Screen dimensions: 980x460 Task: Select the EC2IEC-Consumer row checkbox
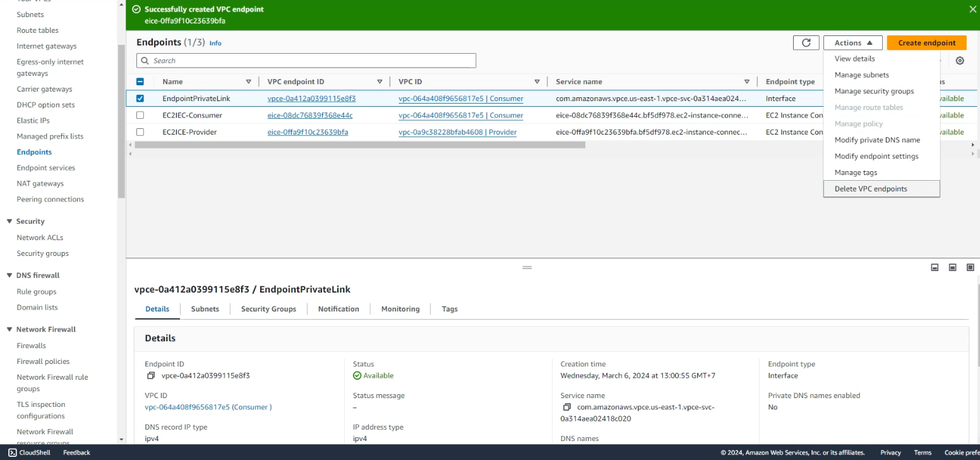[140, 116]
